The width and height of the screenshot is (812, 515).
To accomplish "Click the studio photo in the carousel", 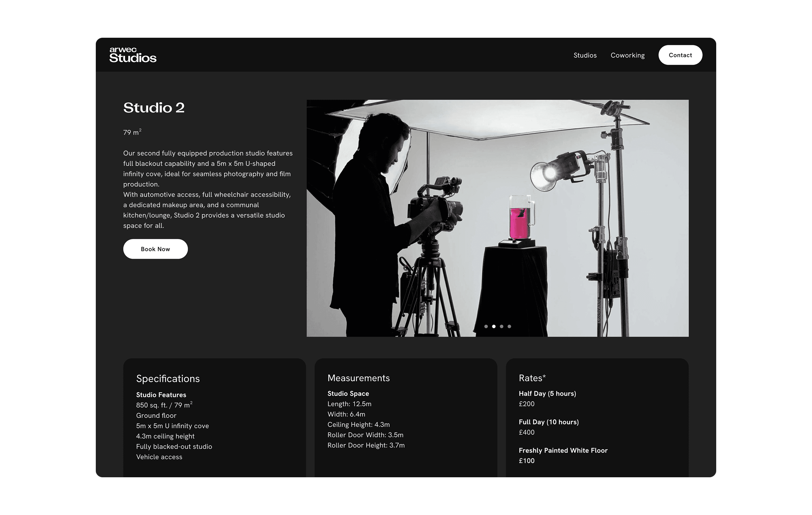I will pos(497,202).
